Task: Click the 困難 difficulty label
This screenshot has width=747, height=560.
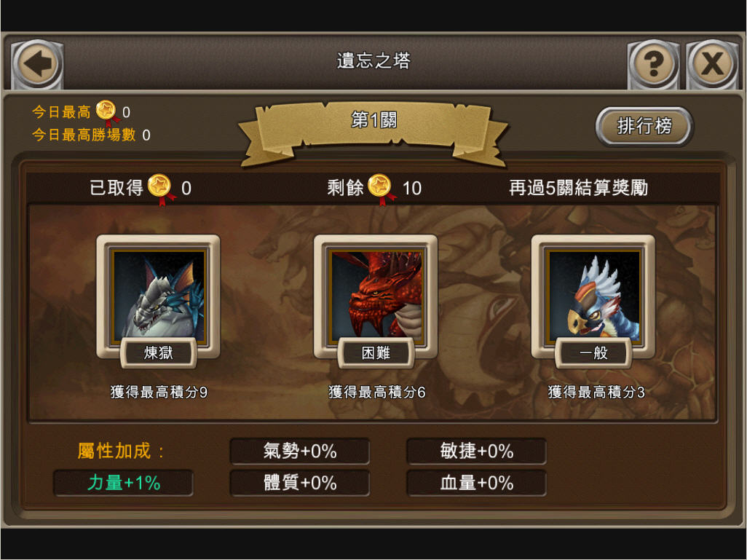Action: (376, 352)
